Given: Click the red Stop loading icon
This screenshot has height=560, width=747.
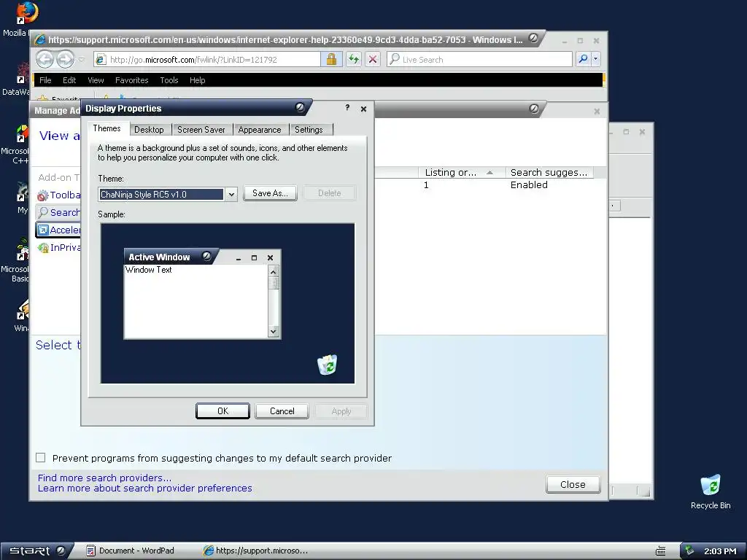Looking at the screenshot, I should (373, 60).
